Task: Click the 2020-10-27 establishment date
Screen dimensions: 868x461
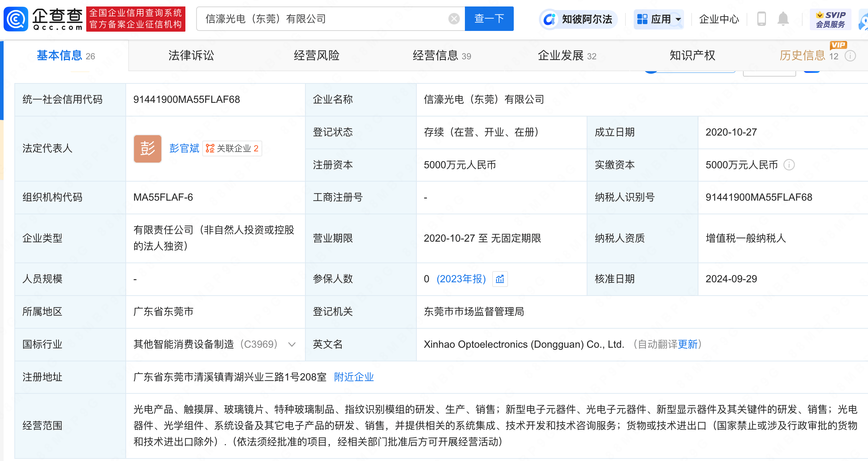Action: pyautogui.click(x=731, y=132)
